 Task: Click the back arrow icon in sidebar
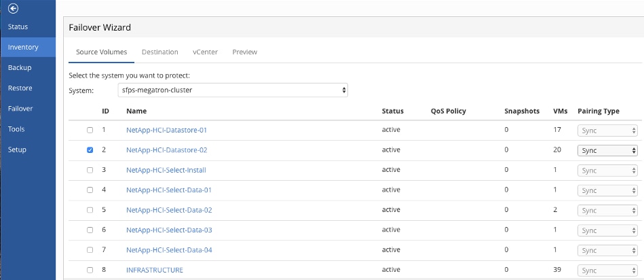coord(12,10)
